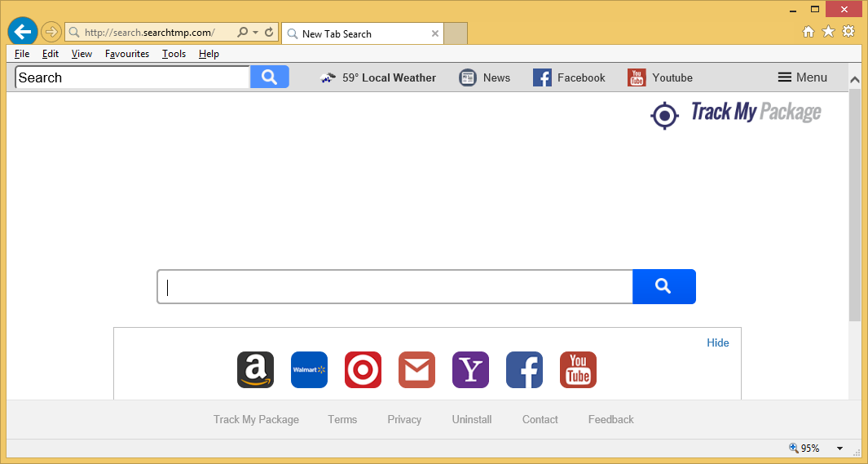Select the New Tab Search tab

(363, 33)
